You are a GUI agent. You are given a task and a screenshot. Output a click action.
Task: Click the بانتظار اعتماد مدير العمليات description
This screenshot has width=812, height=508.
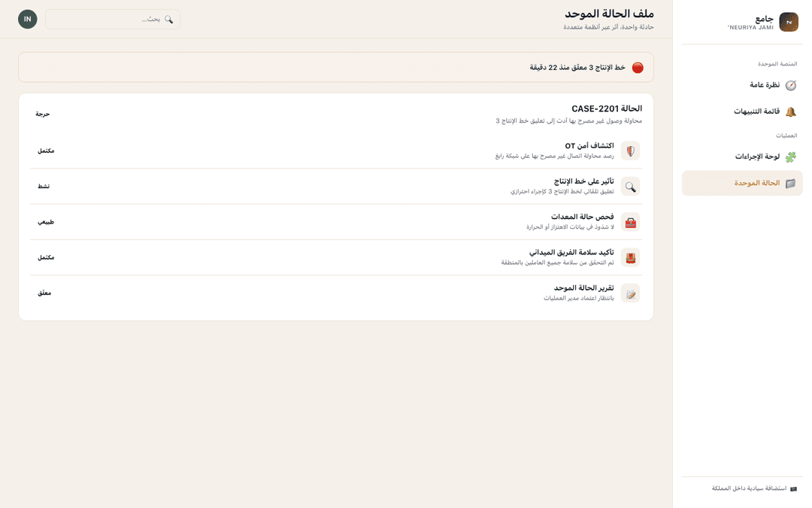point(578,298)
